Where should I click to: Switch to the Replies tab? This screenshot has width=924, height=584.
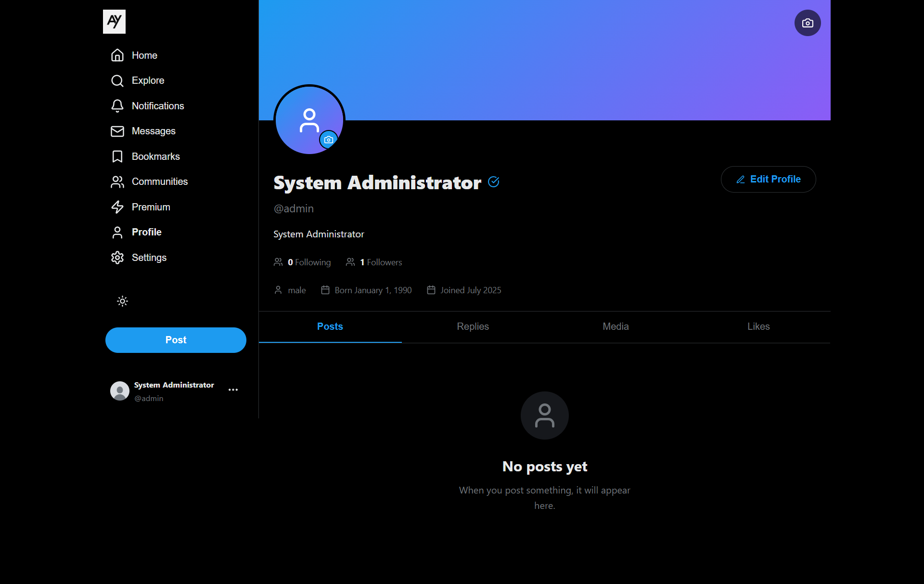pos(473,326)
